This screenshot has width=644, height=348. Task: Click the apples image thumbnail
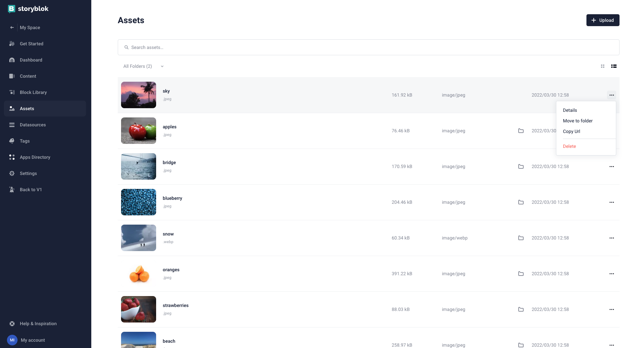139,131
